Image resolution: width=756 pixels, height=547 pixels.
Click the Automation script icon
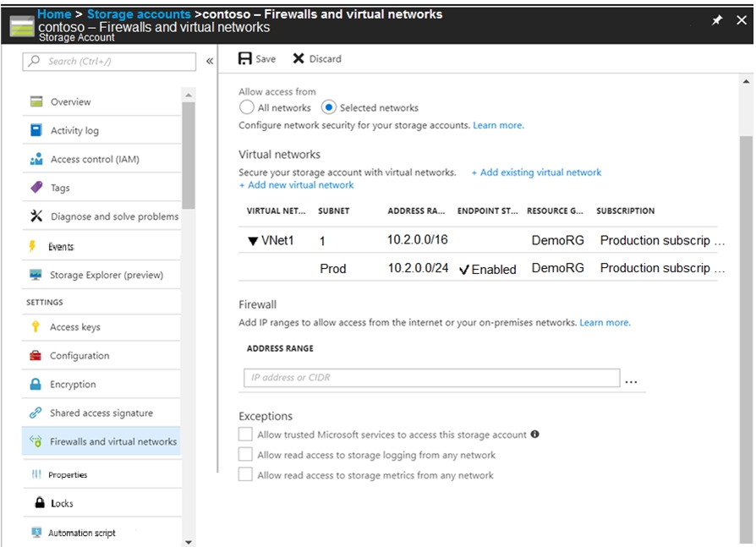click(x=36, y=533)
